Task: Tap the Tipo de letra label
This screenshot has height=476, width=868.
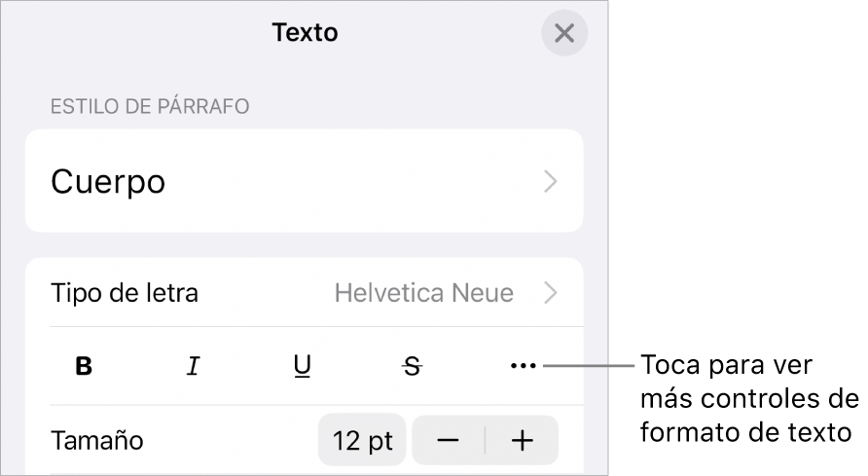Action: (x=125, y=292)
